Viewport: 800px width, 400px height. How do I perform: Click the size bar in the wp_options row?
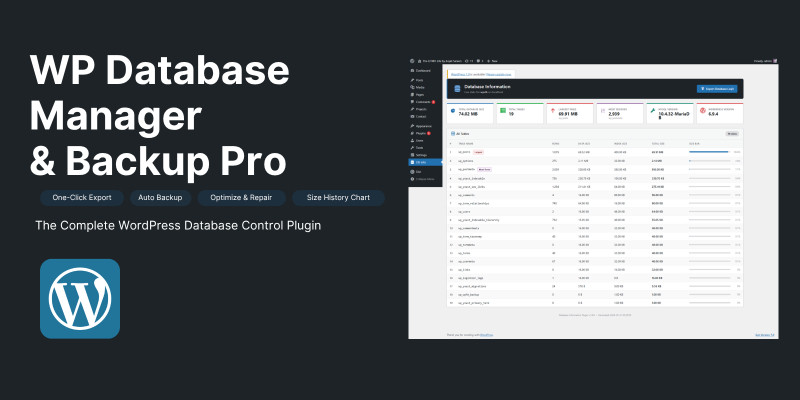tap(709, 161)
